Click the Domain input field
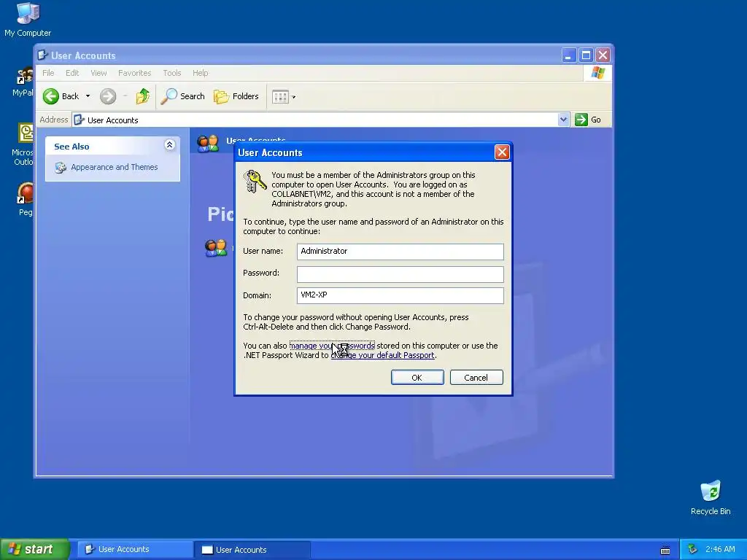 click(x=400, y=295)
